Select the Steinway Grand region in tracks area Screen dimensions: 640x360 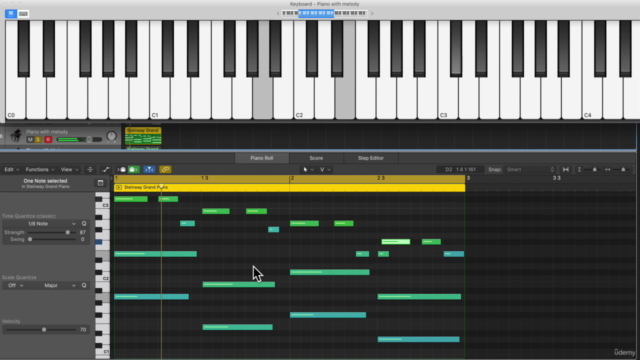click(x=143, y=136)
